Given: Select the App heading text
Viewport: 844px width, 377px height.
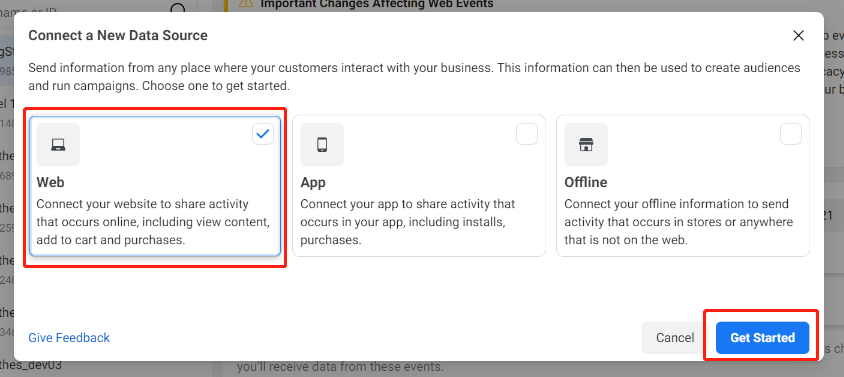Looking at the screenshot, I should [313, 183].
